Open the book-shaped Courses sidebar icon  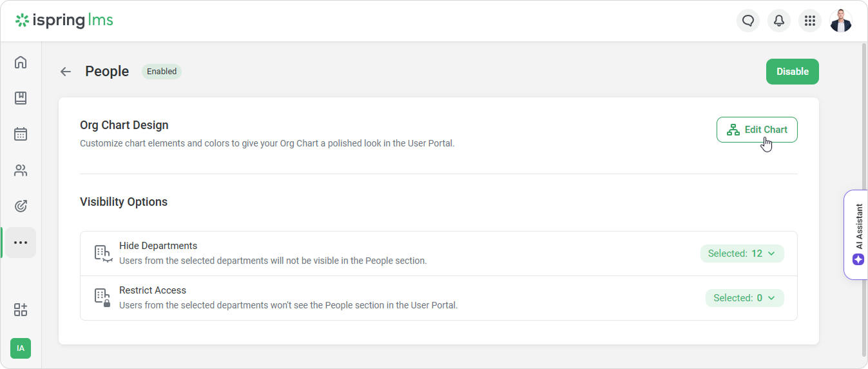21,98
